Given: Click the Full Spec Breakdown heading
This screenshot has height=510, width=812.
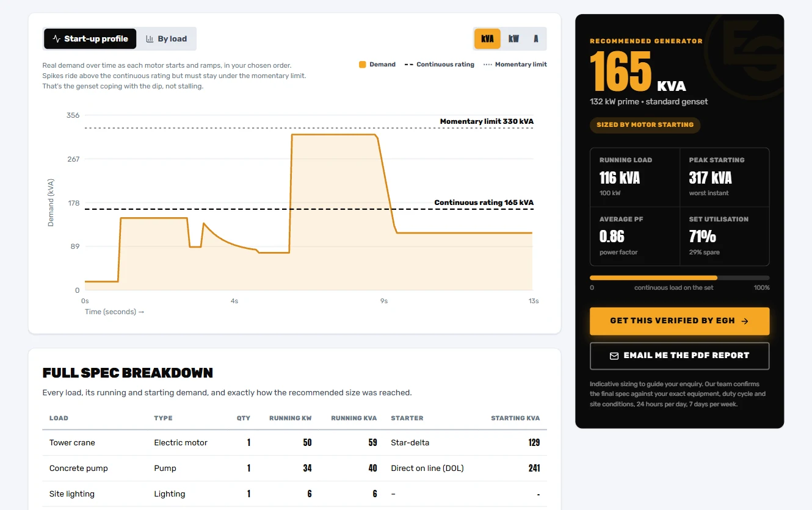Looking at the screenshot, I should (x=128, y=373).
